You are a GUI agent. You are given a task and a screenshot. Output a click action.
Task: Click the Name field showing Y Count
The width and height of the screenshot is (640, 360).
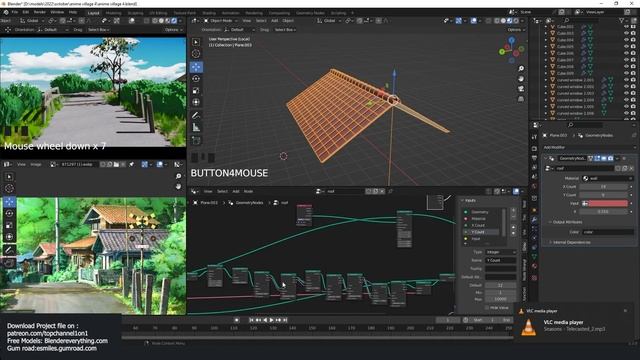click(x=501, y=260)
